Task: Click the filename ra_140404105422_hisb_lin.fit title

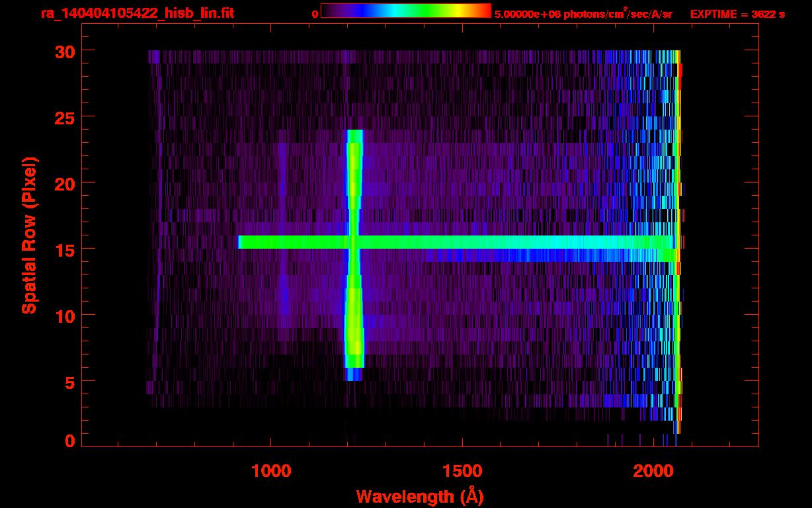Action: 137,13
